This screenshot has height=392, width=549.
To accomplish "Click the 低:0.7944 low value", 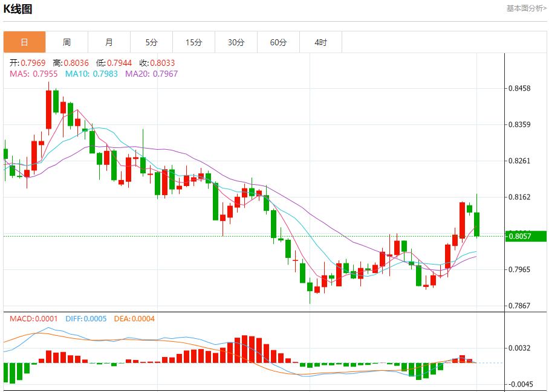I will (x=114, y=63).
